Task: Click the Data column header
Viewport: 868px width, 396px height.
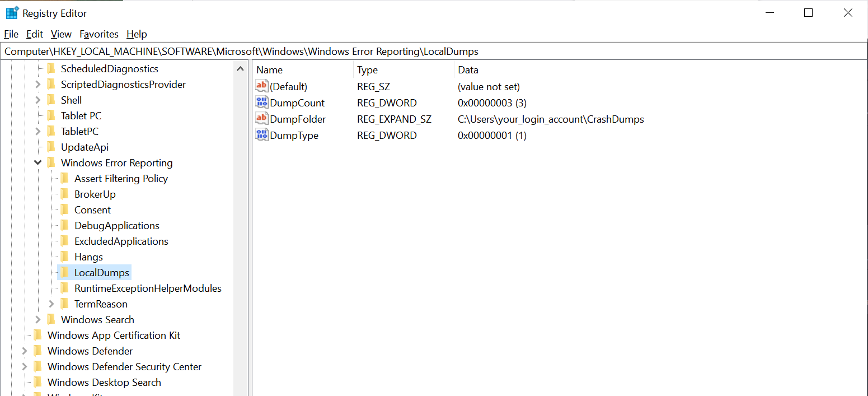Action: point(468,70)
